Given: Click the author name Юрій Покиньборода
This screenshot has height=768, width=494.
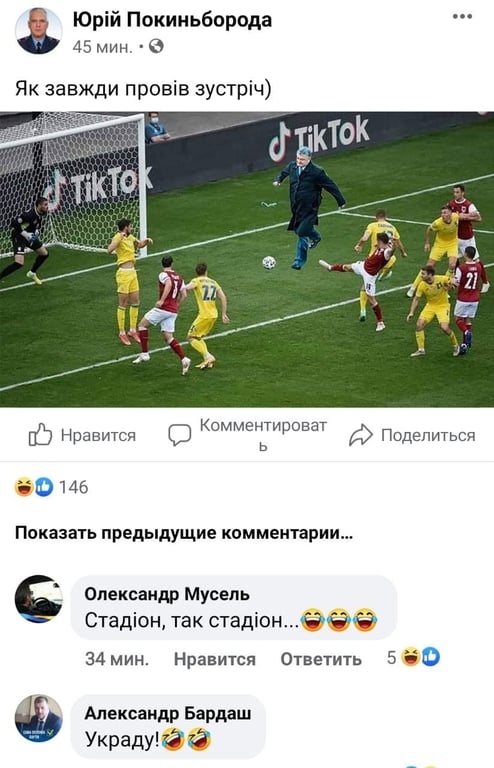Looking at the screenshot, I should tap(172, 20).
